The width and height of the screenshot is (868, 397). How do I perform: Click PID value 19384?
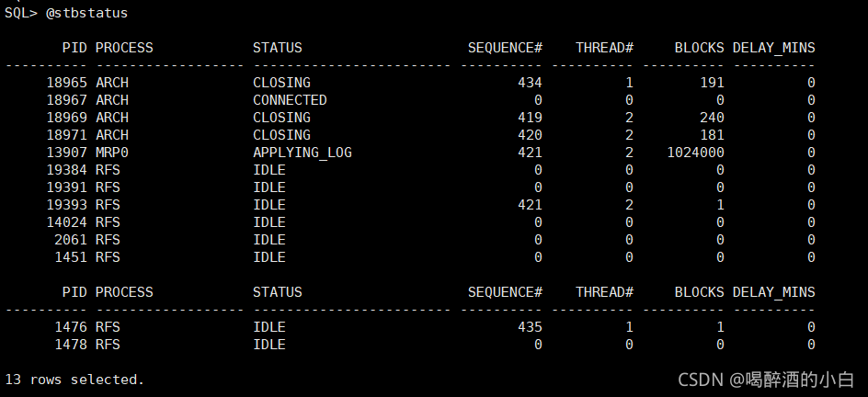66,170
